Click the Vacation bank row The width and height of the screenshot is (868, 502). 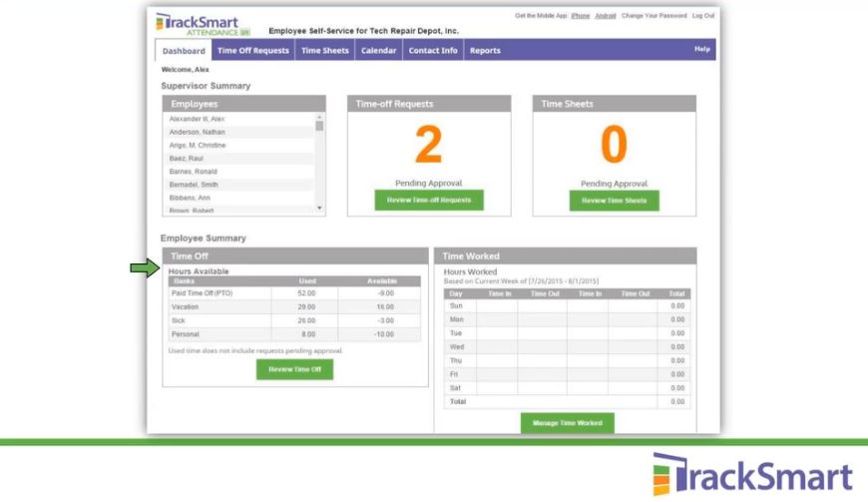tap(294, 306)
